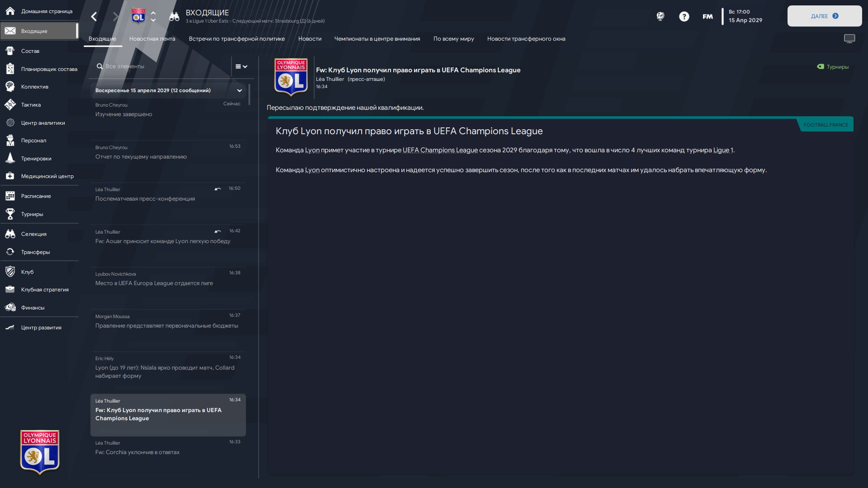Click the back navigation arrow

coord(94,17)
